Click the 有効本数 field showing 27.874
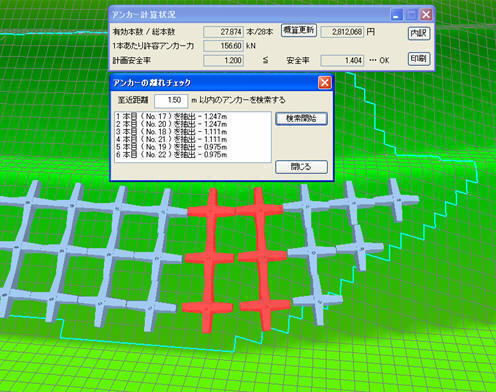Screen dimensions: 496x392 point(223,32)
